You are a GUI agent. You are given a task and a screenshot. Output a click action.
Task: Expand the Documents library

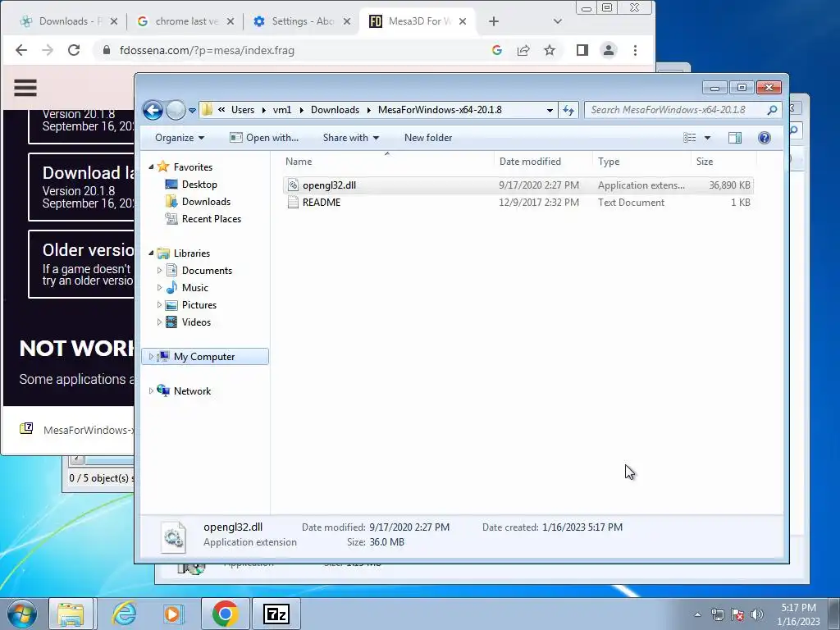pyautogui.click(x=159, y=271)
